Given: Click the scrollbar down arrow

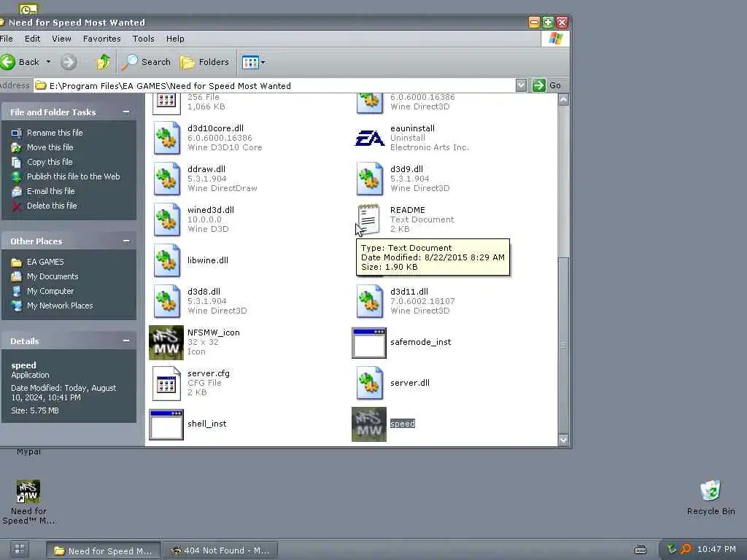Looking at the screenshot, I should tap(563, 440).
